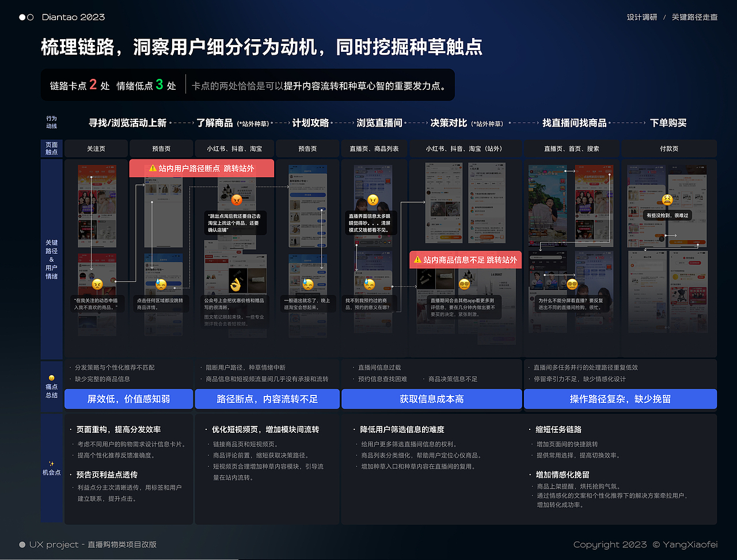Click the 找直播间找商品 step heading
The image size is (737, 560).
coord(574,123)
